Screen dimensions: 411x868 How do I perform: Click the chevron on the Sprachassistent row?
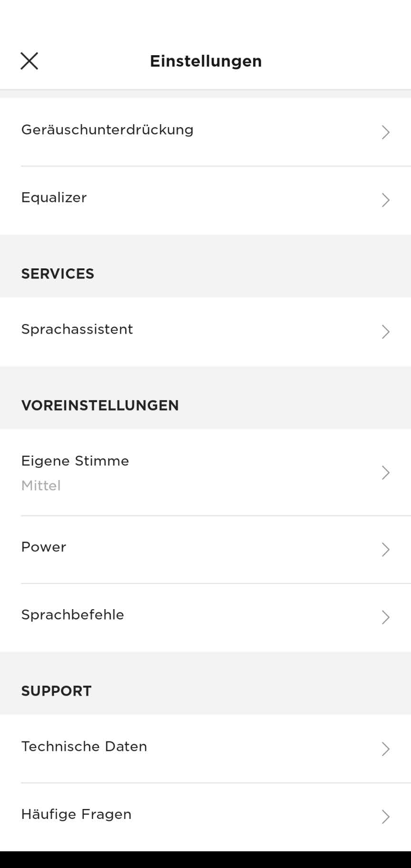[x=385, y=332]
